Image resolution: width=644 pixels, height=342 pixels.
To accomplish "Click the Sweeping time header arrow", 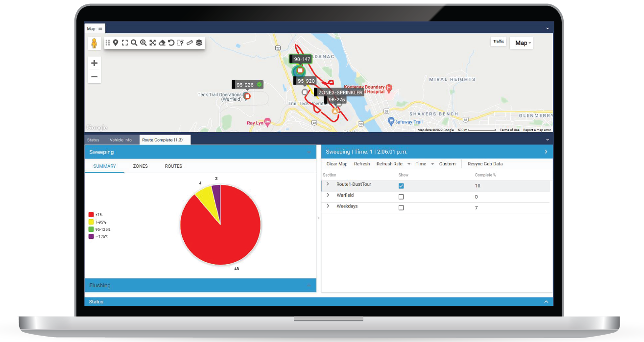I will [x=546, y=152].
